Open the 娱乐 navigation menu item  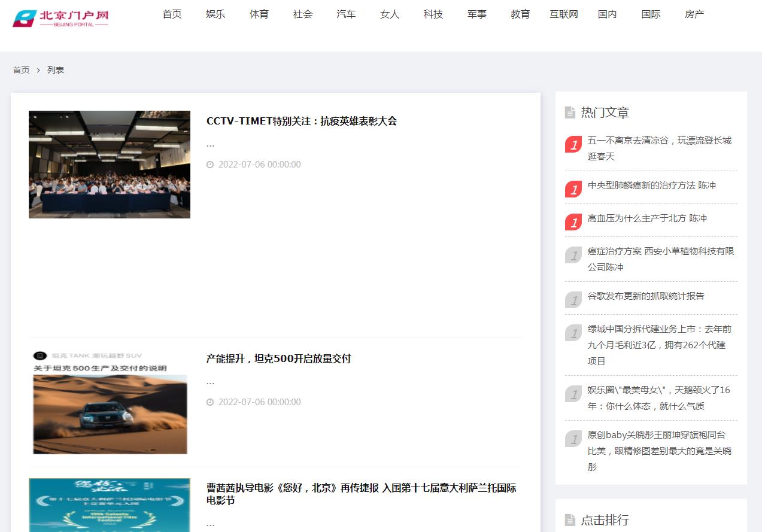215,14
